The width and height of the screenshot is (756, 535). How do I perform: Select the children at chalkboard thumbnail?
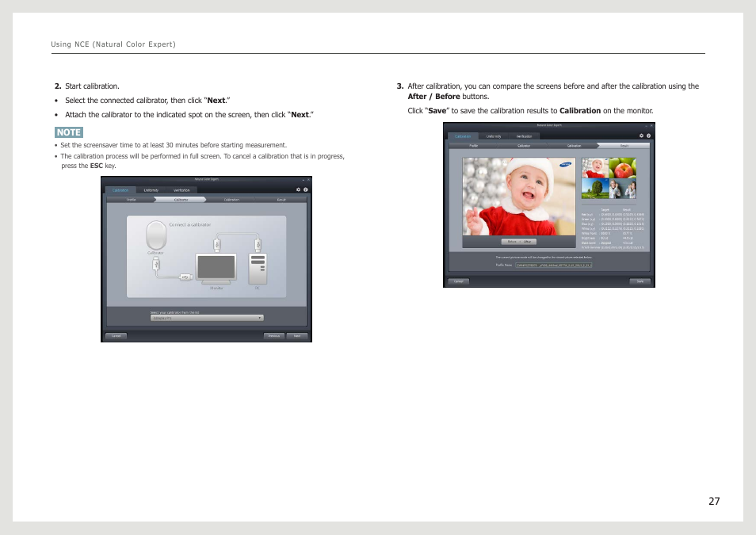[x=622, y=189]
